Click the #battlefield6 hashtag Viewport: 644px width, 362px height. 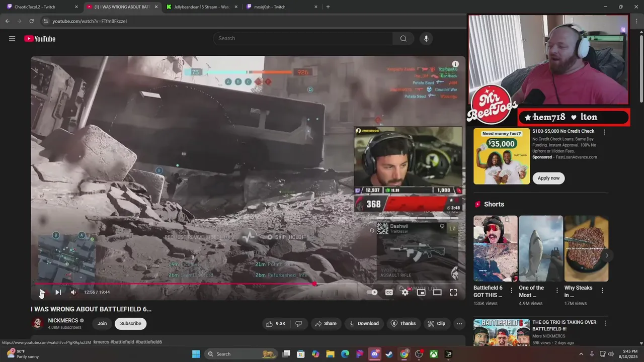[149, 342]
